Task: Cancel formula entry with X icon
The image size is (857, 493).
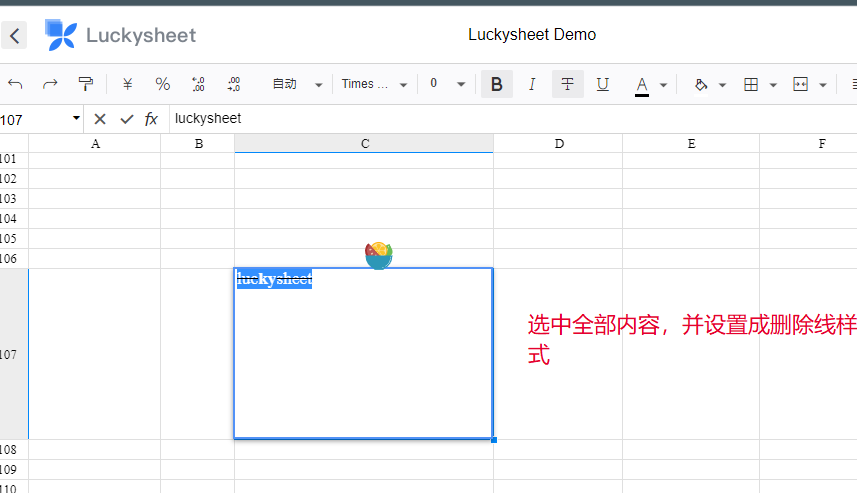Action: point(100,119)
